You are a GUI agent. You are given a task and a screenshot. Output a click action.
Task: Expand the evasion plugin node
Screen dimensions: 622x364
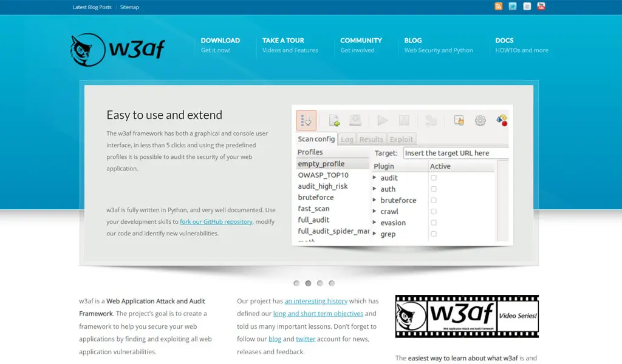[x=375, y=223]
